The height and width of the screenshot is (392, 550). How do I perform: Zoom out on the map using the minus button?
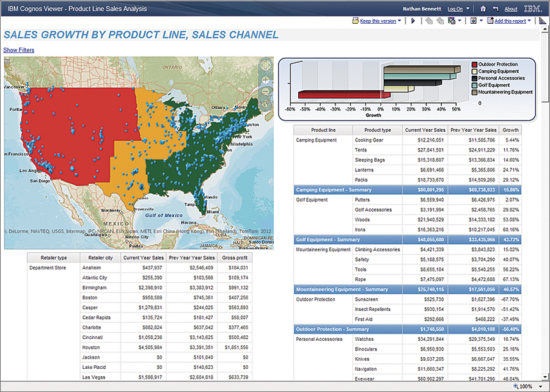[x=265, y=90]
